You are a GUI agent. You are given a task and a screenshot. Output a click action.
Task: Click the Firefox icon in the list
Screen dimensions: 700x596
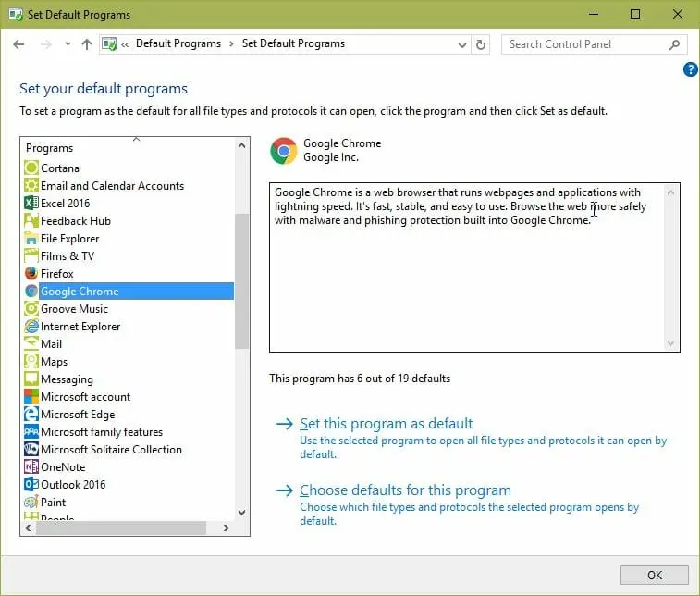click(31, 273)
